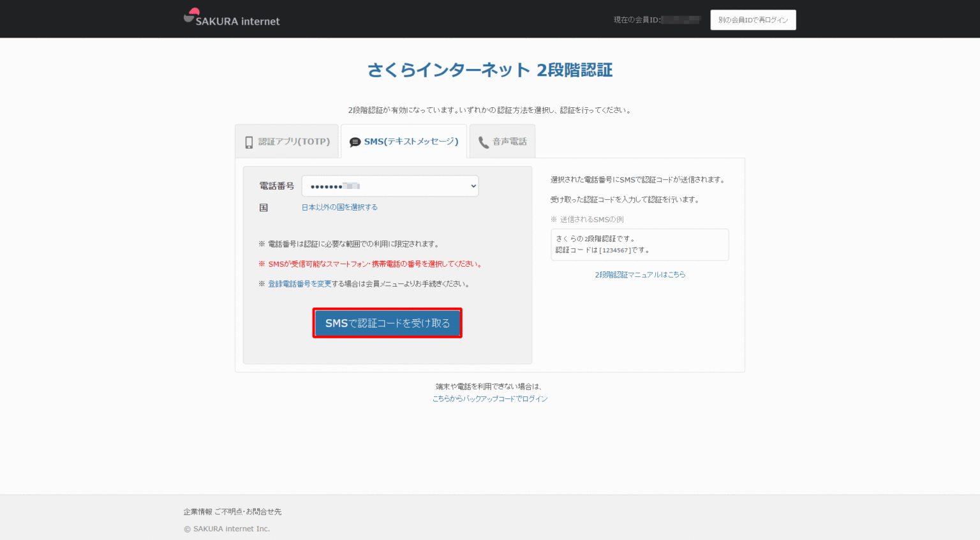Click the smartphone icon on 認証アプリ(TOTP) tab
980x540 pixels.
[248, 141]
